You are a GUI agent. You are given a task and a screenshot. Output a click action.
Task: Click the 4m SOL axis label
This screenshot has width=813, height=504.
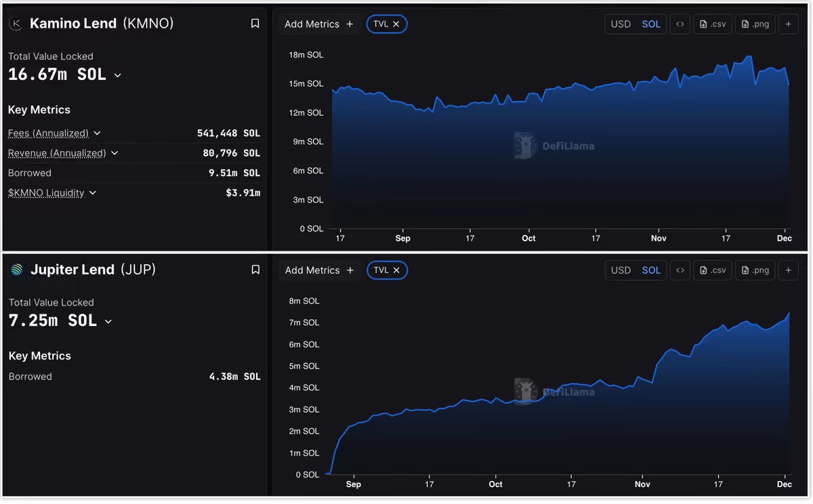click(304, 387)
